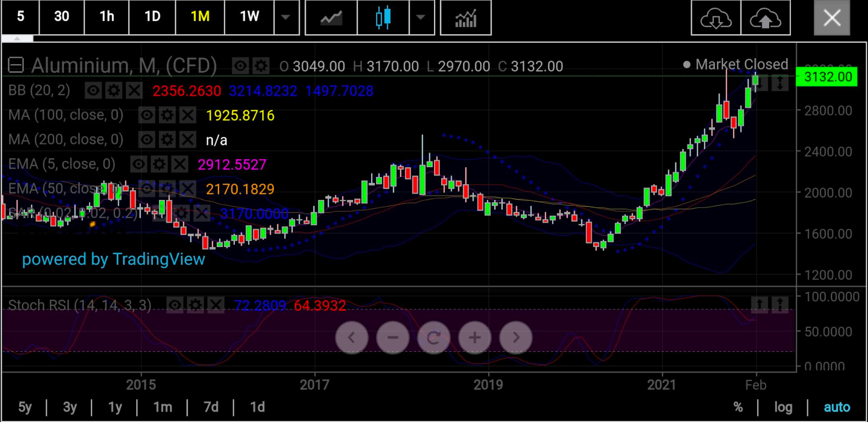The height and width of the screenshot is (422, 868).
Task: Toggle visibility of Stoch RSI indicator
Action: pos(175,305)
